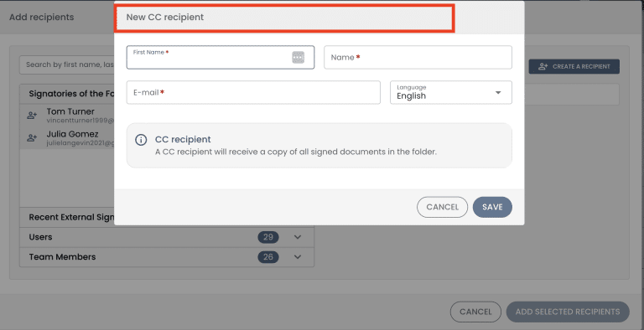Expand the Team Members section chevron
Viewport: 644px width, 330px height.
(x=298, y=257)
